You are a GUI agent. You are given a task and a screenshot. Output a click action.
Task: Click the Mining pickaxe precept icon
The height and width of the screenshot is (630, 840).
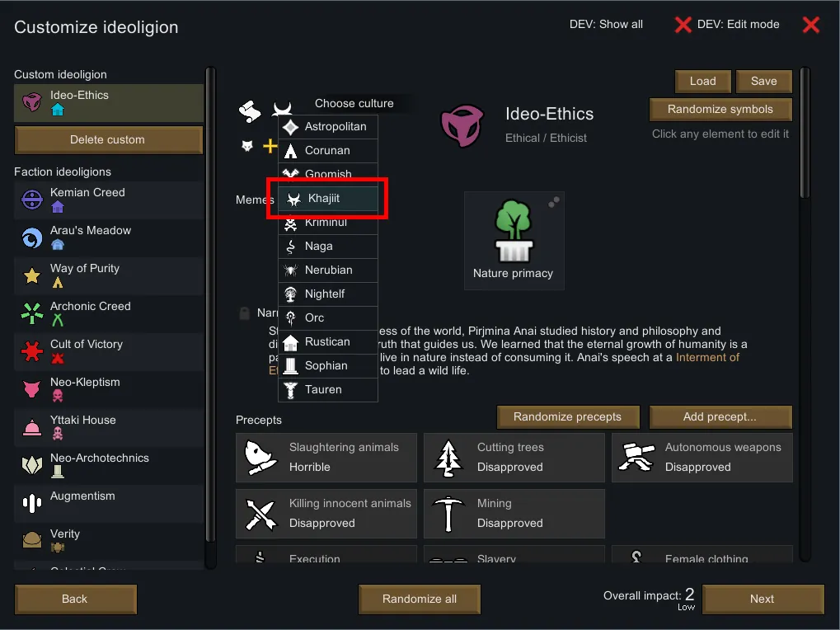click(448, 514)
